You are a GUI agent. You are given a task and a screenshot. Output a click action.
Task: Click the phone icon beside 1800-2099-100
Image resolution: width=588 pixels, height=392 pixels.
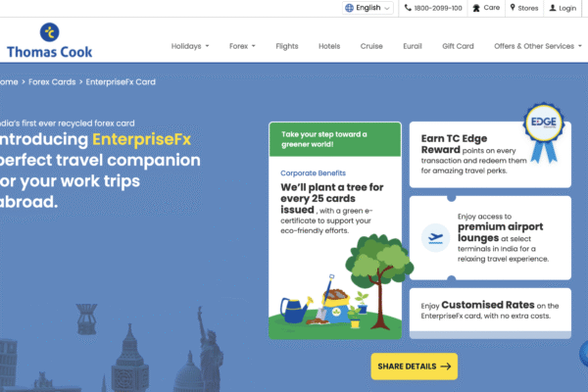[x=408, y=8]
